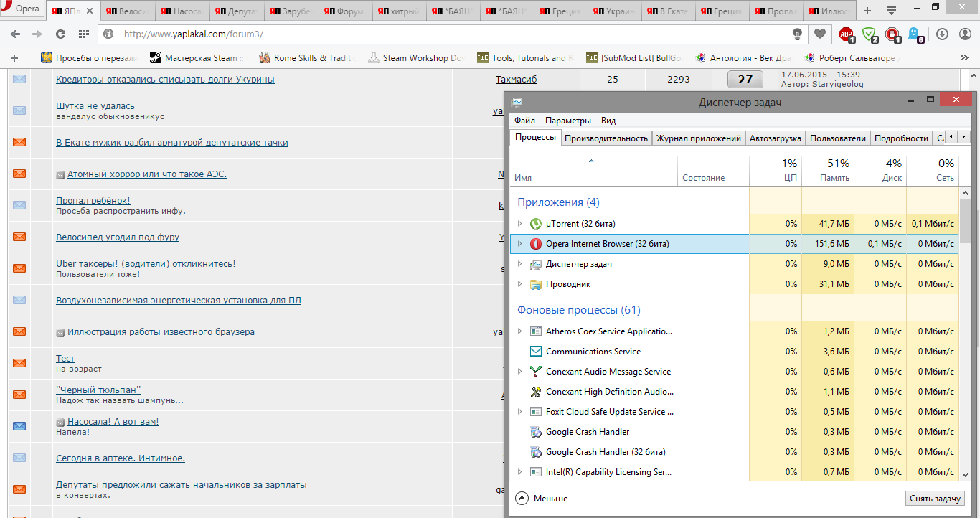
Task: Open the tab list menu icon beside new tab
Action: (x=891, y=11)
